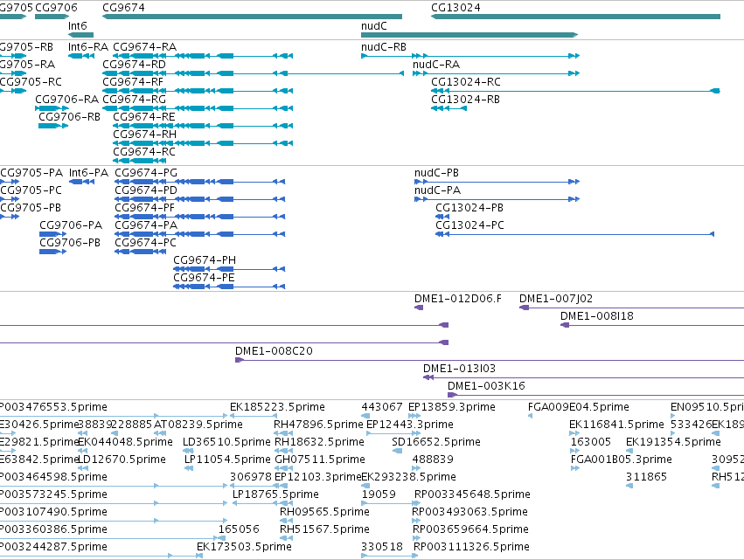The image size is (744, 560).
Task: Select the nudC-PB protein label
Action: pyautogui.click(x=436, y=173)
